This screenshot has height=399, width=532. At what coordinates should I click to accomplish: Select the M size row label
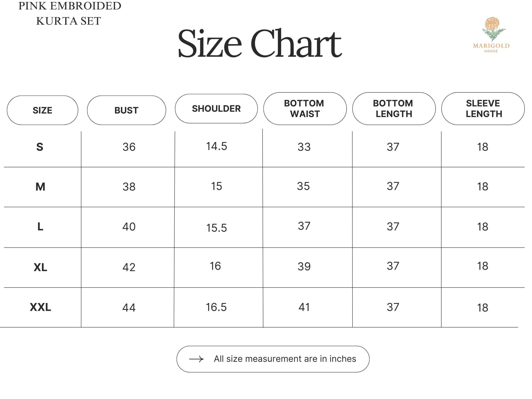click(40, 187)
